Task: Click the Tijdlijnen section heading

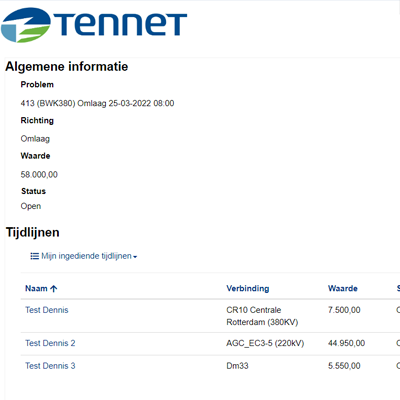Action: (33, 232)
